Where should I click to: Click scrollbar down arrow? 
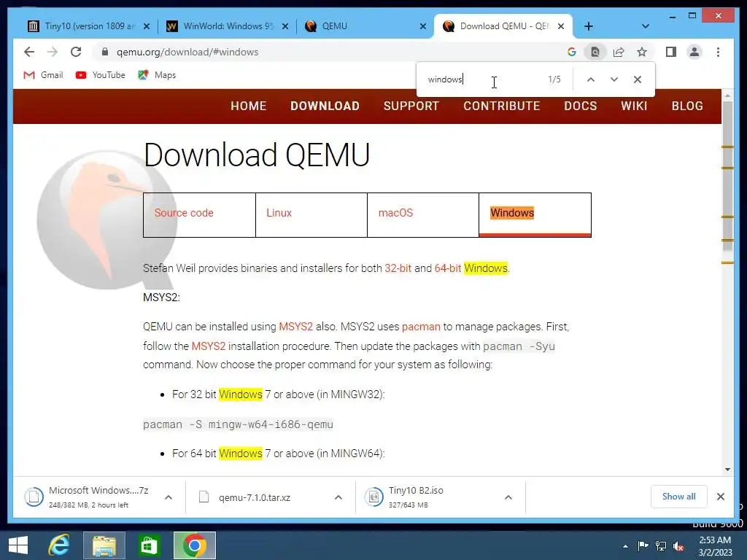point(727,470)
